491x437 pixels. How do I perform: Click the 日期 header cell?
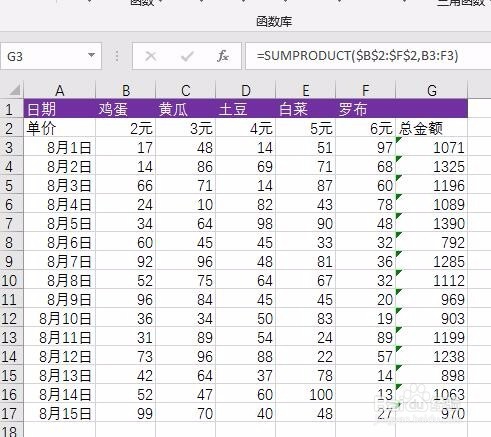point(60,109)
